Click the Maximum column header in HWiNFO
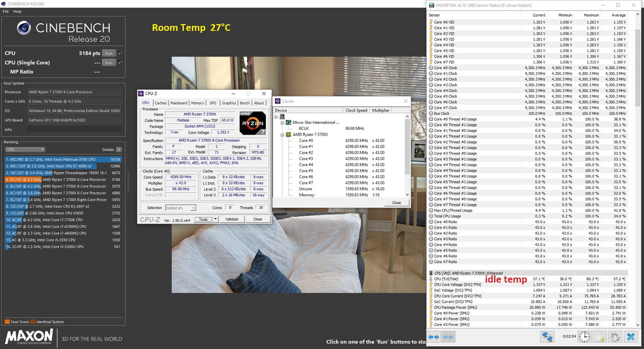This screenshot has width=644, height=349. point(587,15)
